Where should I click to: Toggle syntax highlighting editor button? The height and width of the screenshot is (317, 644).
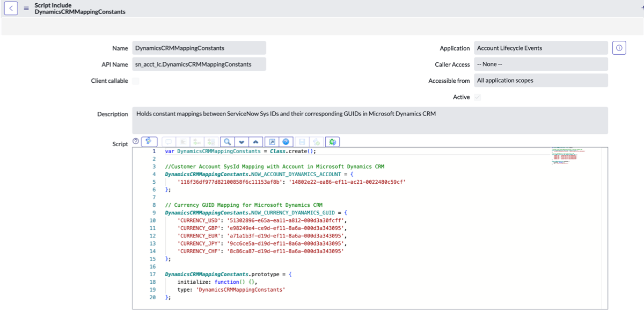click(149, 141)
